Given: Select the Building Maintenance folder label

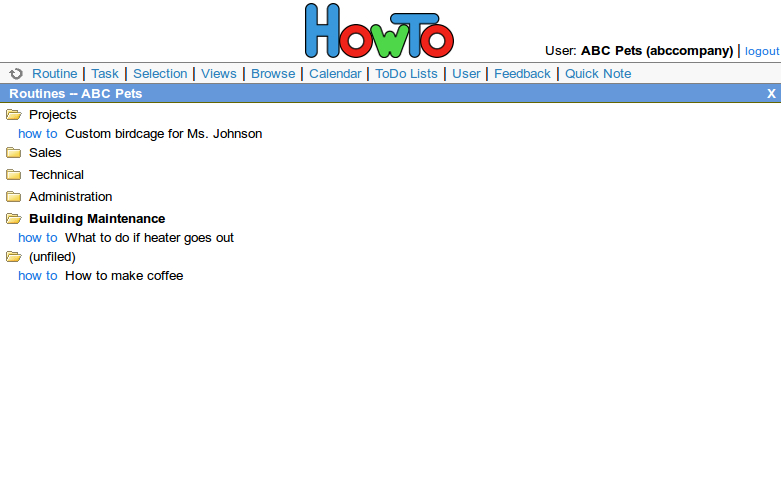Looking at the screenshot, I should point(97,219).
